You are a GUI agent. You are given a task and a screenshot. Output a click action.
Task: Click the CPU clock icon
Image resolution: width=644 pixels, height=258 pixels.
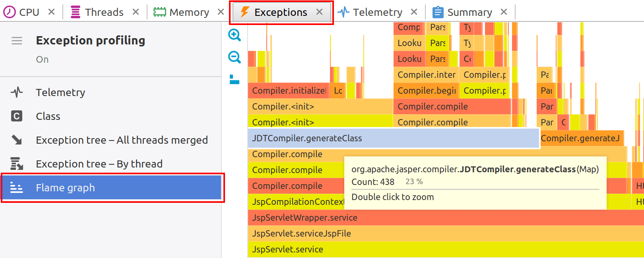(10, 12)
